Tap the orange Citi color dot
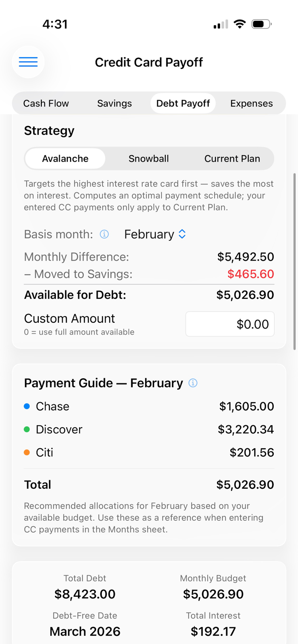The height and width of the screenshot is (644, 298). [x=27, y=452]
